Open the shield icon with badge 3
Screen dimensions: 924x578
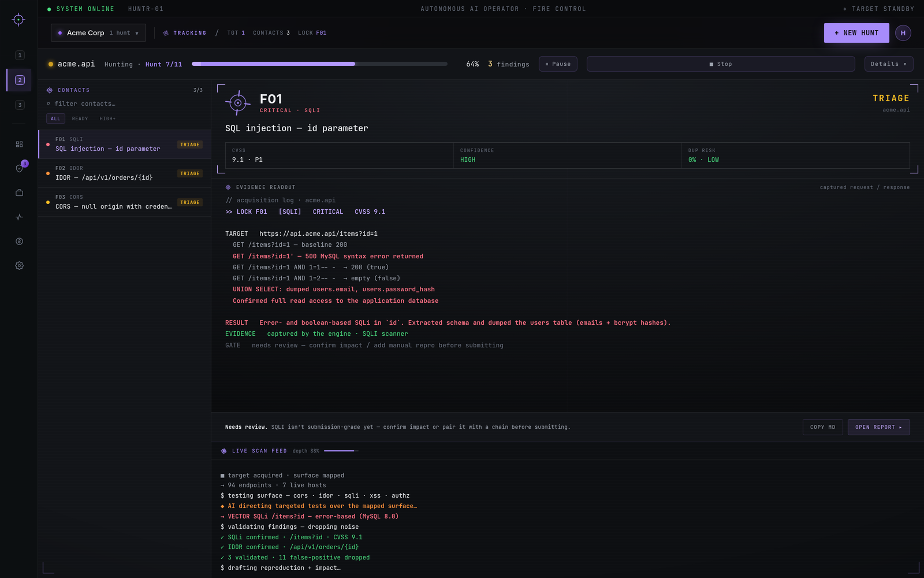point(19,168)
